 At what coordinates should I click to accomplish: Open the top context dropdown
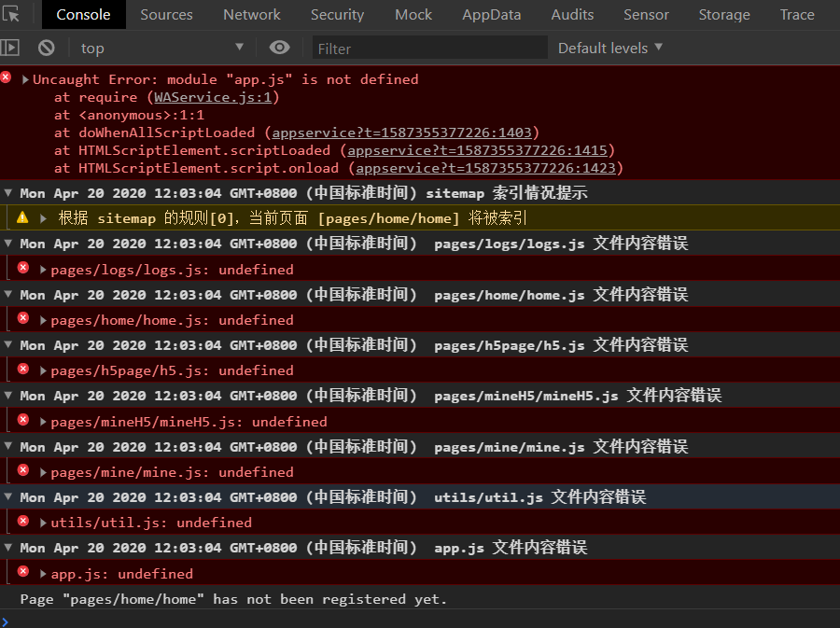click(161, 49)
